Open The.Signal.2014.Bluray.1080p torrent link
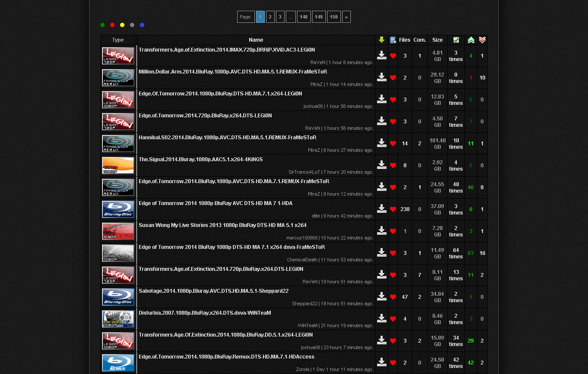 pos(201,159)
